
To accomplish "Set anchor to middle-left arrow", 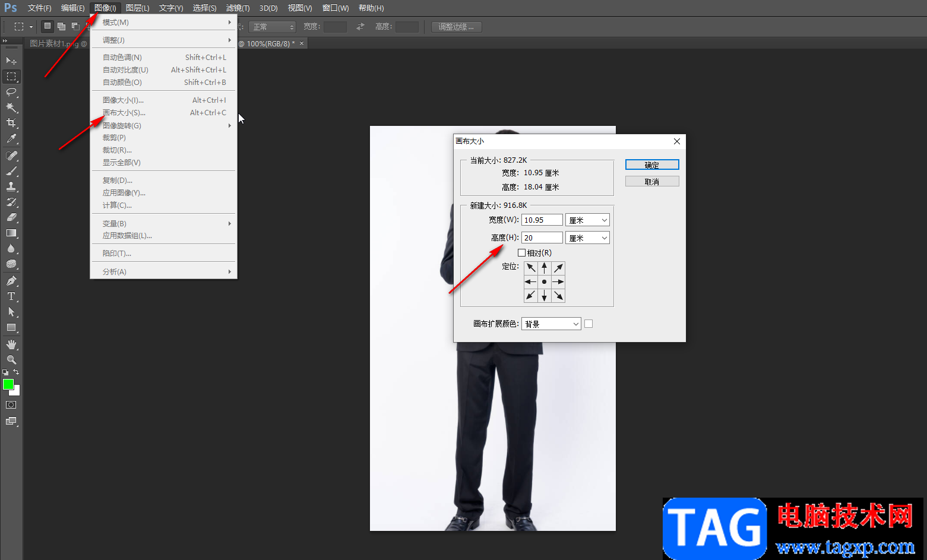I will point(531,281).
